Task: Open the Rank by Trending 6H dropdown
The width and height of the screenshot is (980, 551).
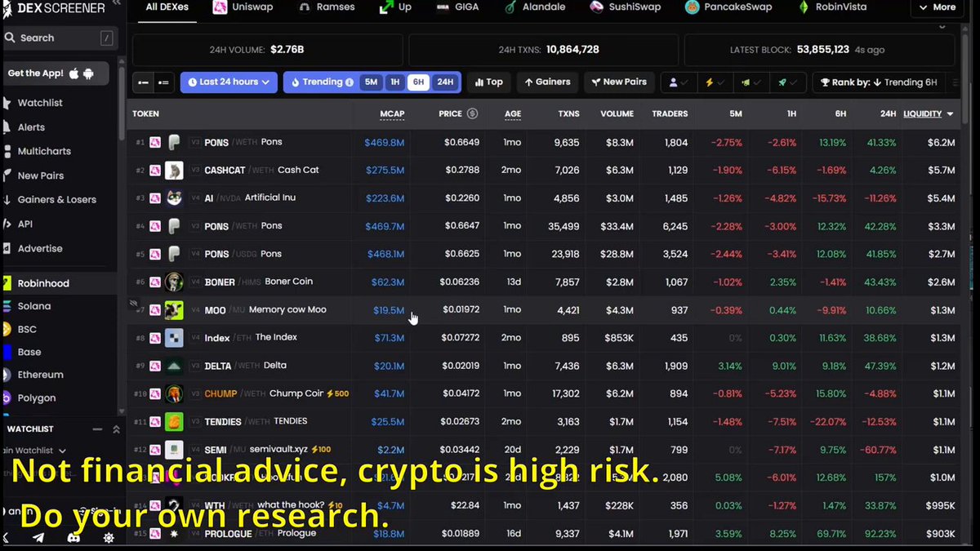Action: point(878,82)
